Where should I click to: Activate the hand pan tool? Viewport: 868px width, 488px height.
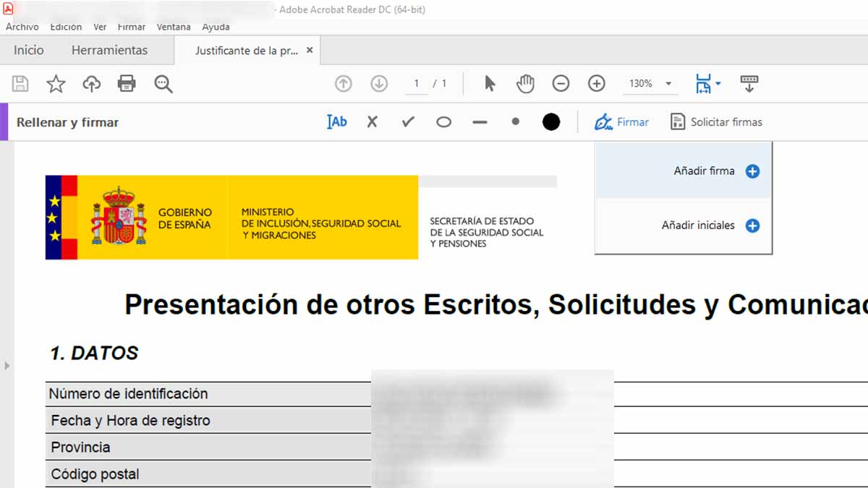point(525,84)
